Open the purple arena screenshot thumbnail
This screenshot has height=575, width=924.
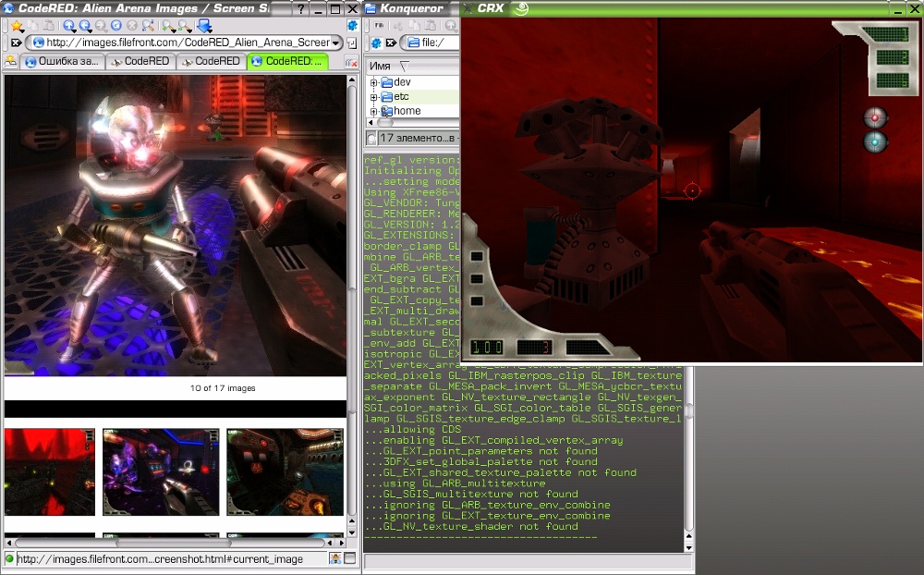(x=161, y=471)
